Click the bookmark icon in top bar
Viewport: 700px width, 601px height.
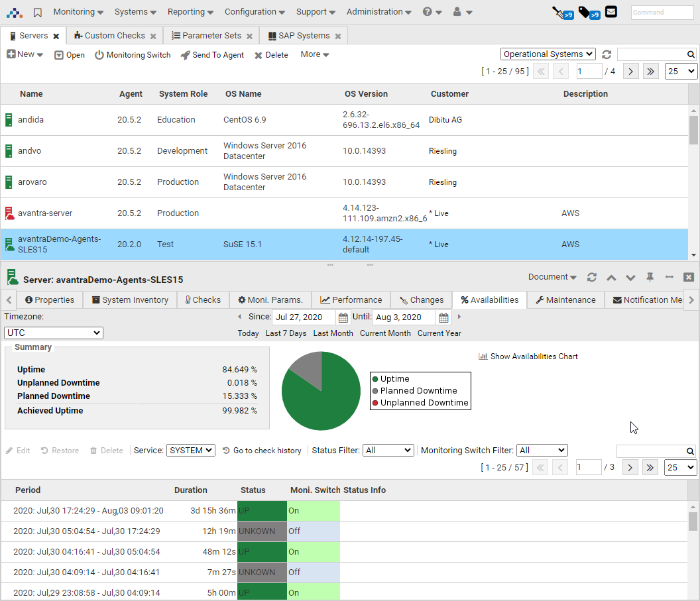point(38,12)
